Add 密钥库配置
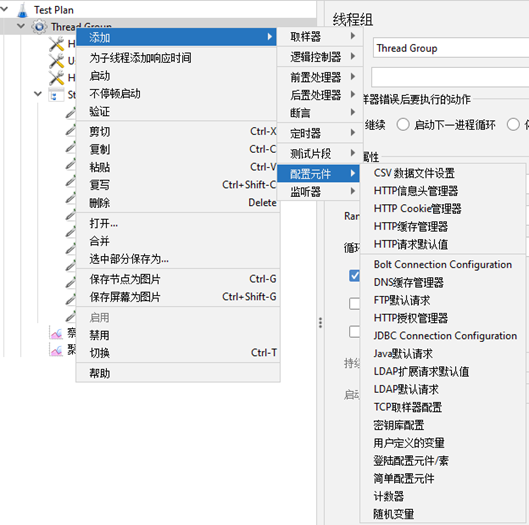 click(x=443, y=425)
